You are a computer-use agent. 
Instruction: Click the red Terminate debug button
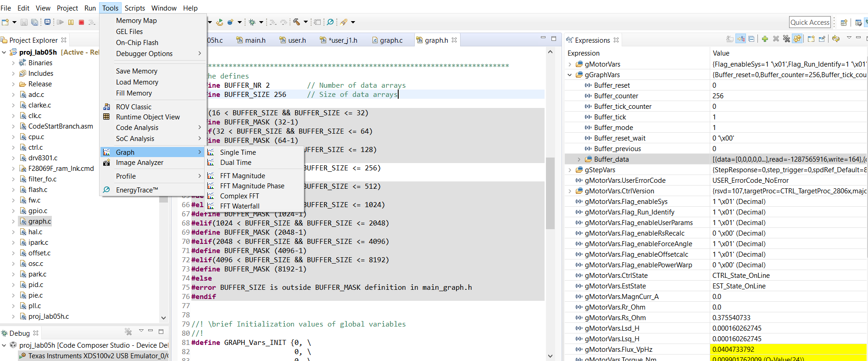pos(81,22)
